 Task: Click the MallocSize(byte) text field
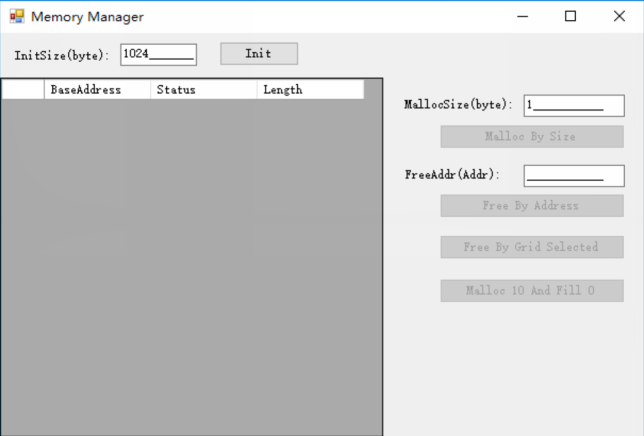click(573, 105)
